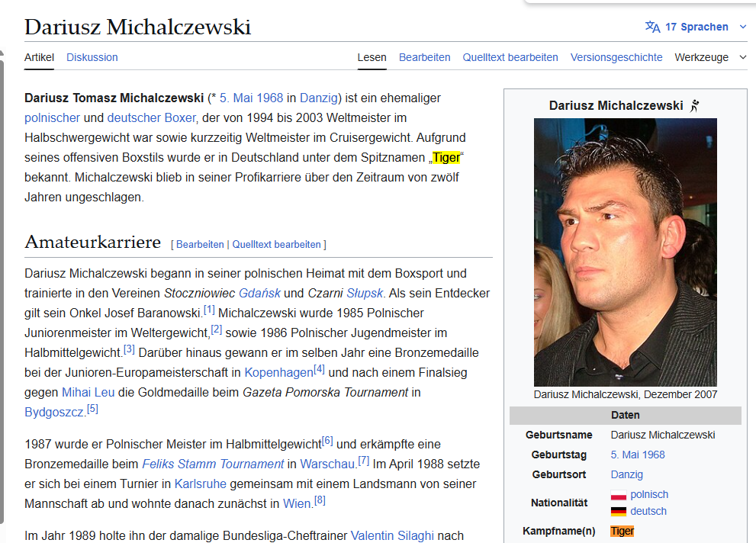The image size is (756, 543).
Task: Click the Polish flag icon
Action: pyautogui.click(x=619, y=495)
